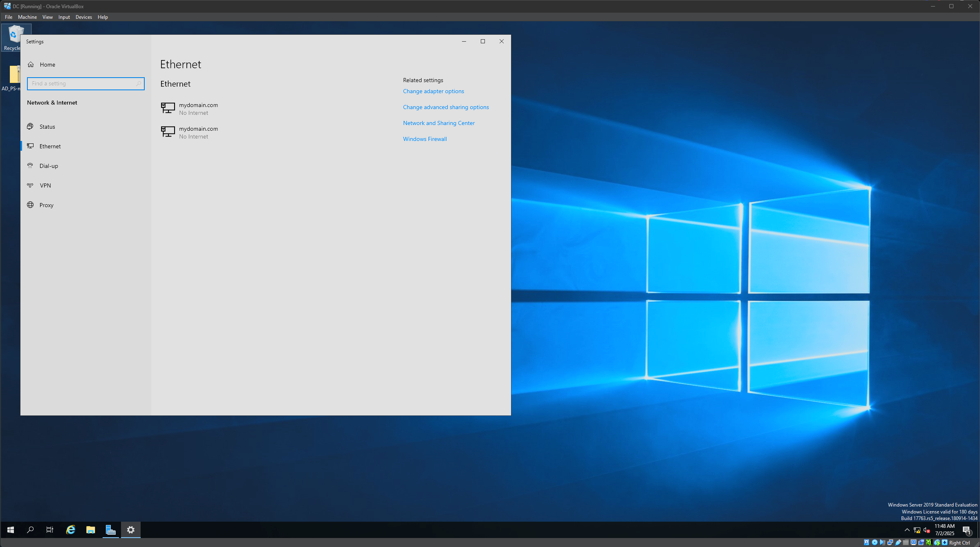Open the VirtualBox Devices menu
Image resolution: width=980 pixels, height=547 pixels.
(x=84, y=17)
